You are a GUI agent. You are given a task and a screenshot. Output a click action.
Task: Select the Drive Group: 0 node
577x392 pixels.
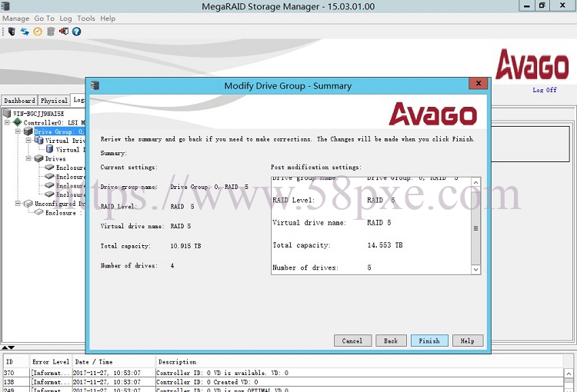click(59, 131)
